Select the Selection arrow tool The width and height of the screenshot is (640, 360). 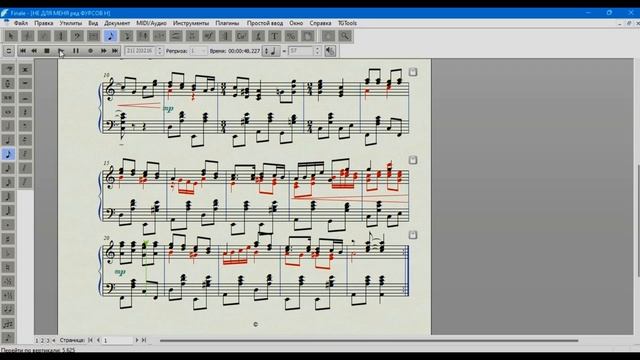click(11, 36)
